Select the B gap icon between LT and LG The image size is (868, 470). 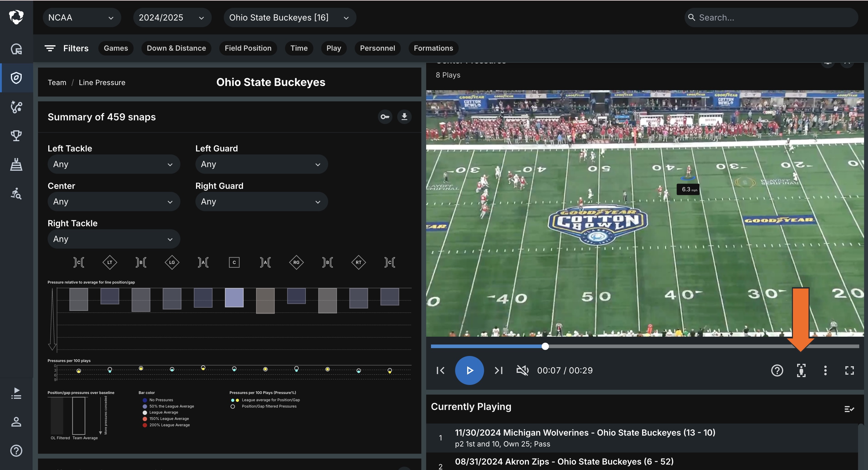(141, 262)
